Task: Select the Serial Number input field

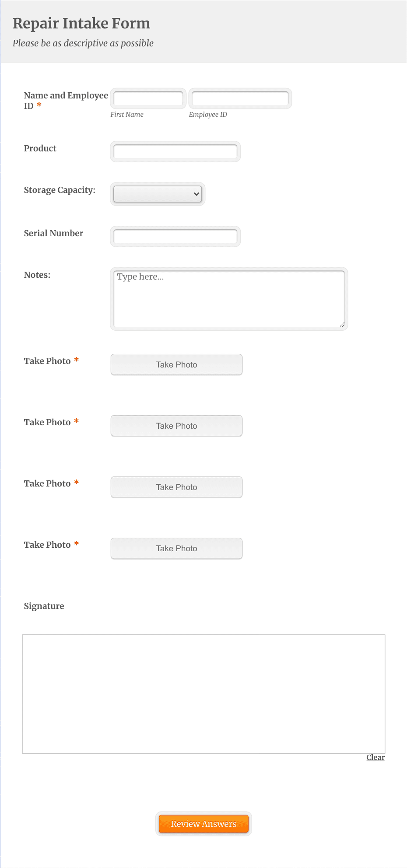Action: tap(175, 236)
